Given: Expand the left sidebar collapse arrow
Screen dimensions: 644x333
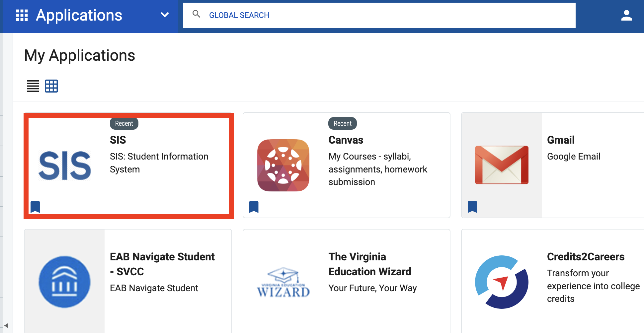Looking at the screenshot, I should (6, 325).
